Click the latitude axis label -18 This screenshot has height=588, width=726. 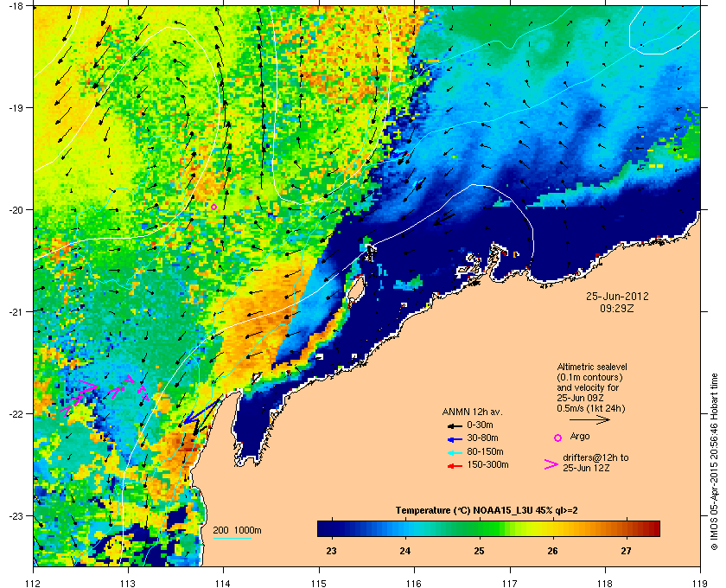click(16, 6)
